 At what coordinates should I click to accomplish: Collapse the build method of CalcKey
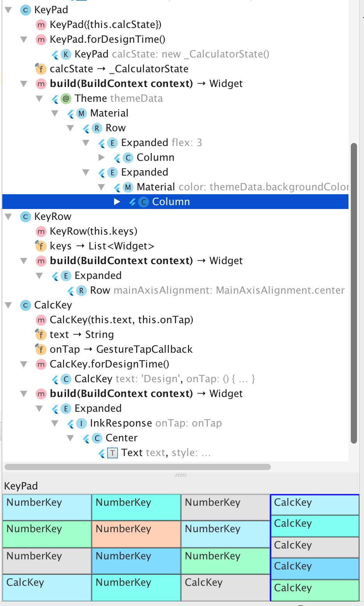click(x=24, y=394)
